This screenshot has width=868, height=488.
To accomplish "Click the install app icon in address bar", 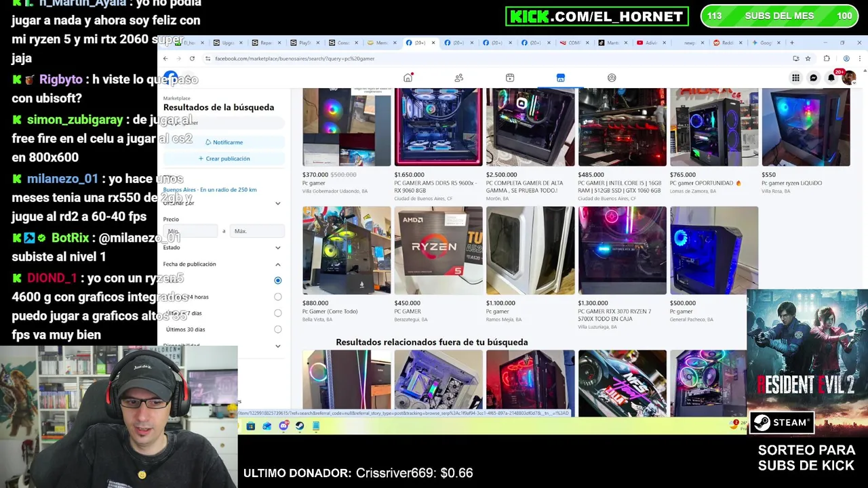I will pos(795,58).
